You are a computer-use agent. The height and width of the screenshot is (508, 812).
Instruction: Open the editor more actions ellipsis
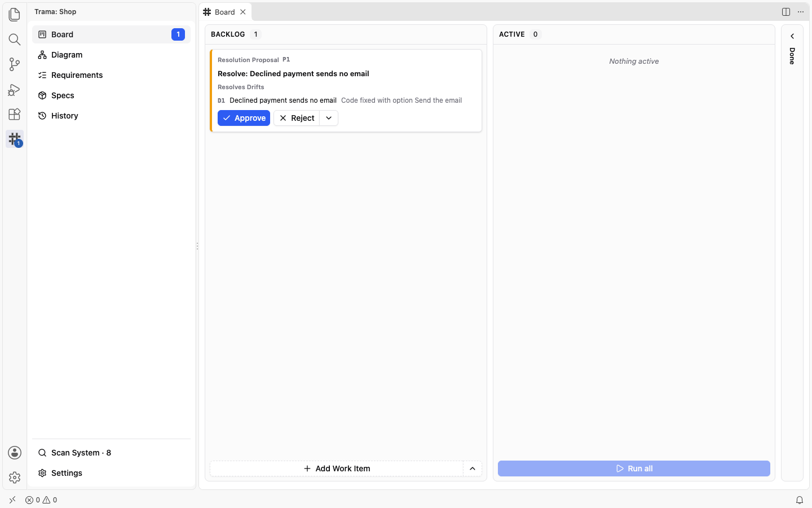click(801, 12)
